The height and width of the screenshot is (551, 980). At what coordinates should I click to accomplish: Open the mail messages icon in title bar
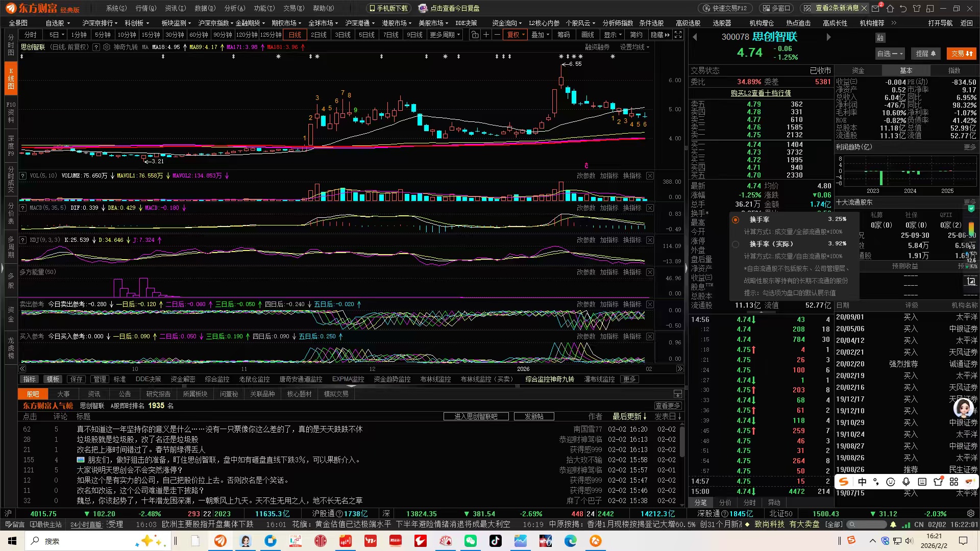pyautogui.click(x=876, y=9)
